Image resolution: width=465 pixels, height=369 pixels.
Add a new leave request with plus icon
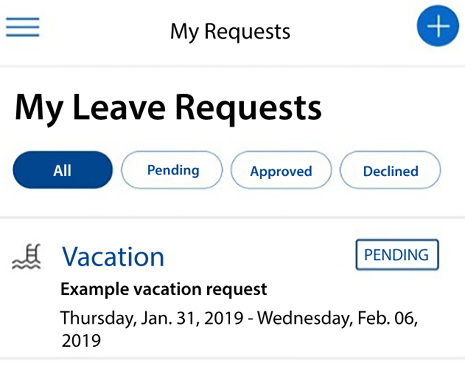pyautogui.click(x=438, y=26)
